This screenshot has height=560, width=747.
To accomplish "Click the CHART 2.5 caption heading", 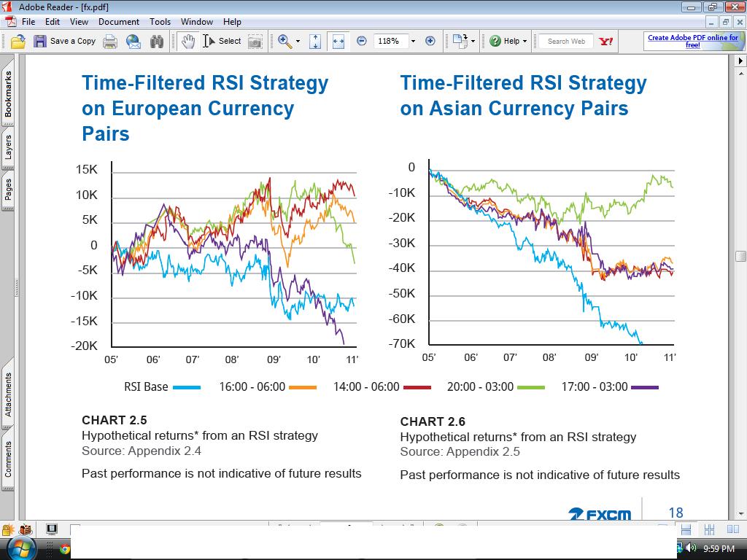I will tap(115, 420).
